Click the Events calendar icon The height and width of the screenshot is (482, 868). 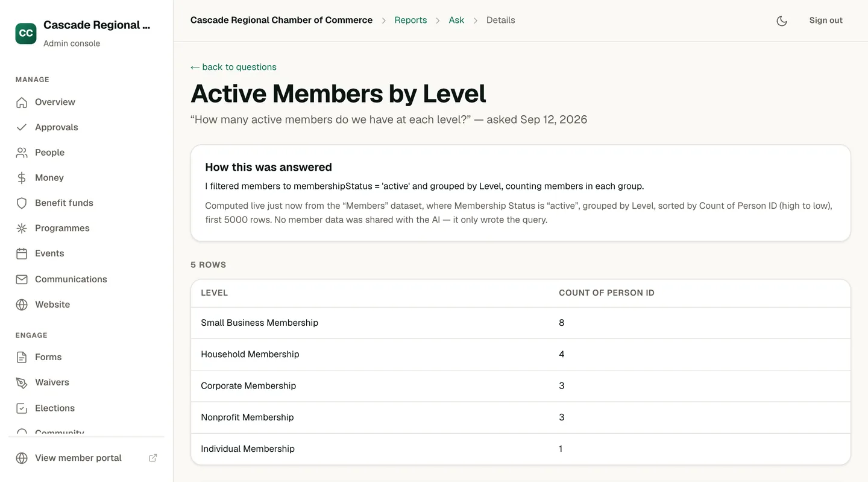pos(22,253)
